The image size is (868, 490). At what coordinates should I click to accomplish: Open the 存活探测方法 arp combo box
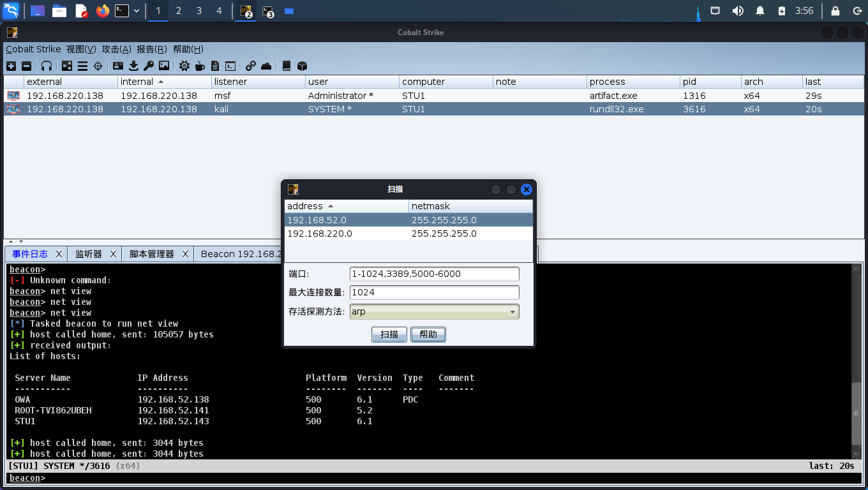(434, 311)
